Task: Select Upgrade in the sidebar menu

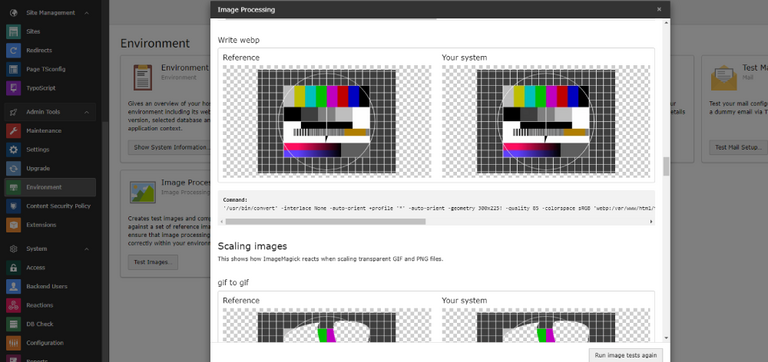Action: (38, 169)
